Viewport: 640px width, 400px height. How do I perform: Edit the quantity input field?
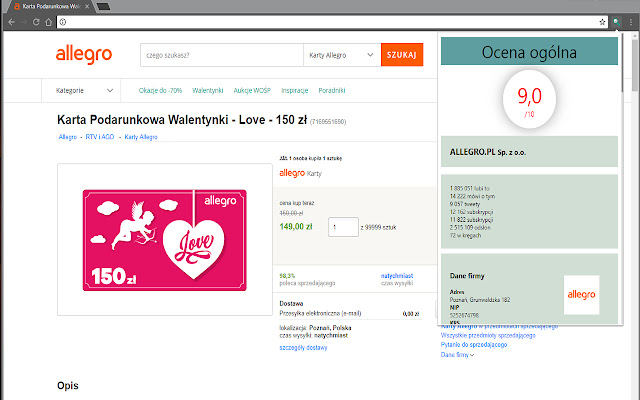click(343, 227)
